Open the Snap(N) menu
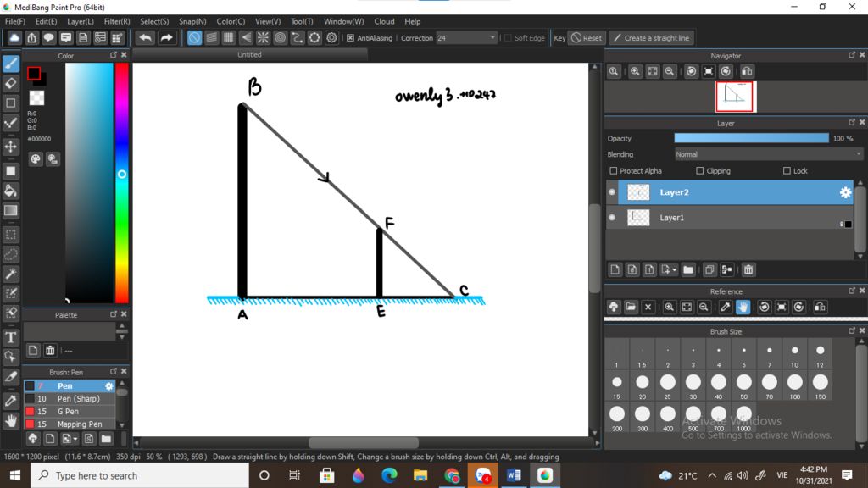This screenshot has height=488, width=868. [192, 21]
